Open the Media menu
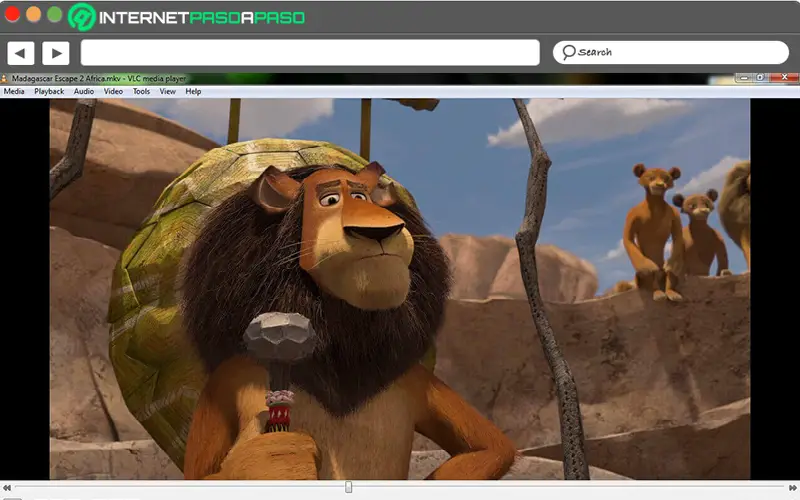Image resolution: width=800 pixels, height=500 pixels. click(14, 91)
